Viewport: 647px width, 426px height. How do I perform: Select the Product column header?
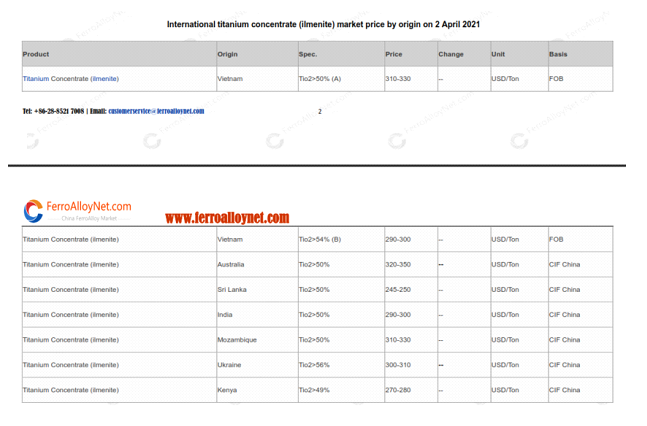pyautogui.click(x=36, y=54)
